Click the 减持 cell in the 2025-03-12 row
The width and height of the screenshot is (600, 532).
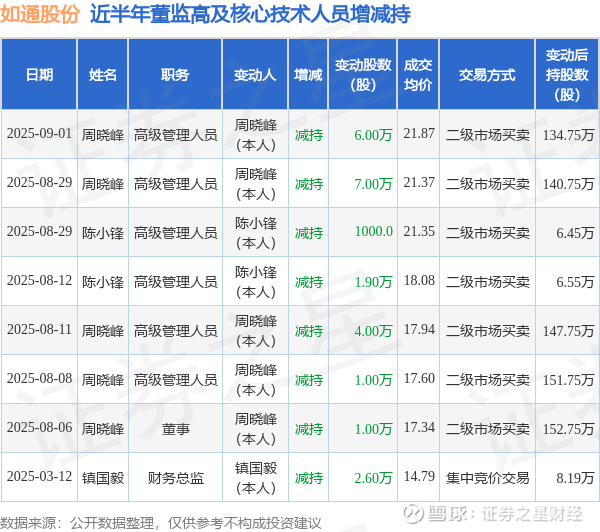309,478
